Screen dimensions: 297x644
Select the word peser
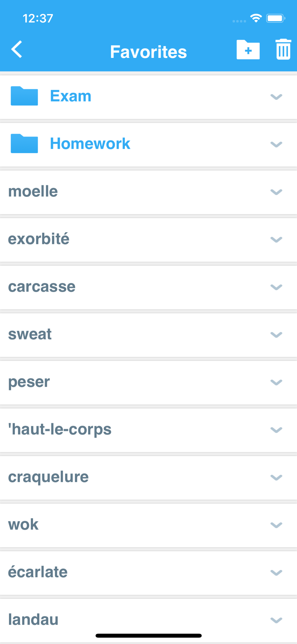click(x=29, y=382)
